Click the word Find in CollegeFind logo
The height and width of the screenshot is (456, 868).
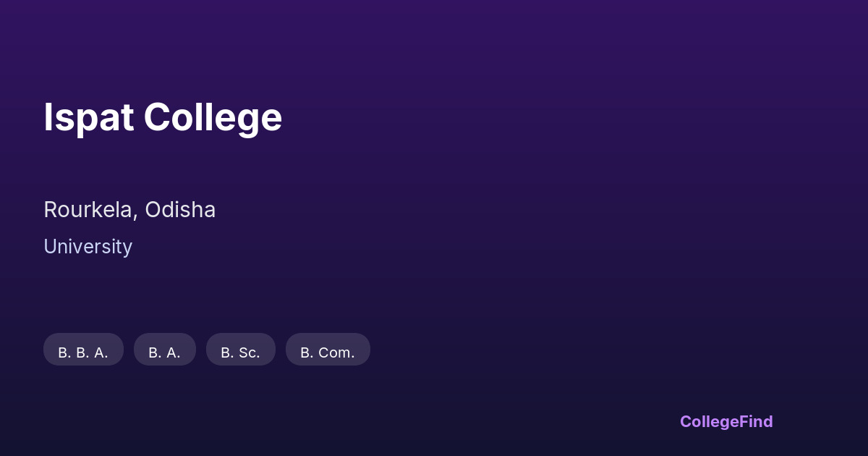756,421
